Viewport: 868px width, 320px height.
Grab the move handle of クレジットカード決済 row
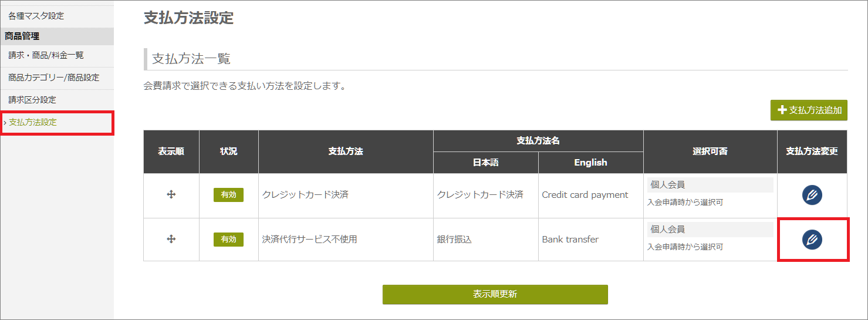coord(171,194)
